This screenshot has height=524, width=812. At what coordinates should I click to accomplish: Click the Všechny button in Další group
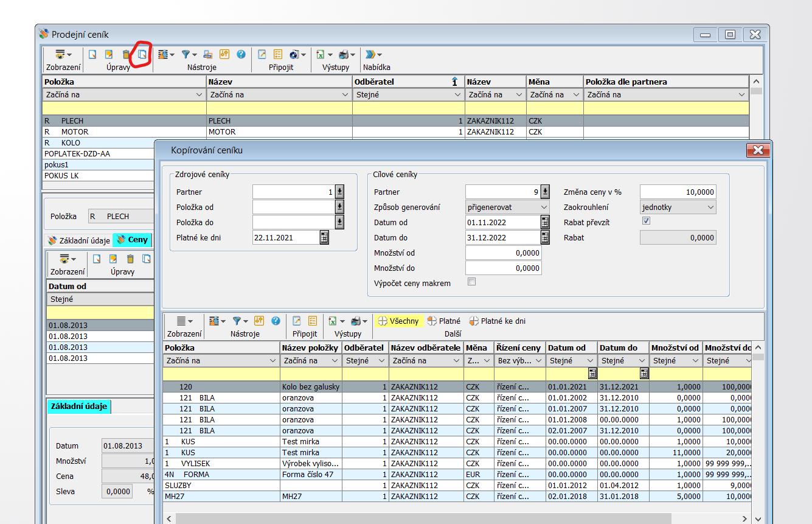click(x=398, y=321)
